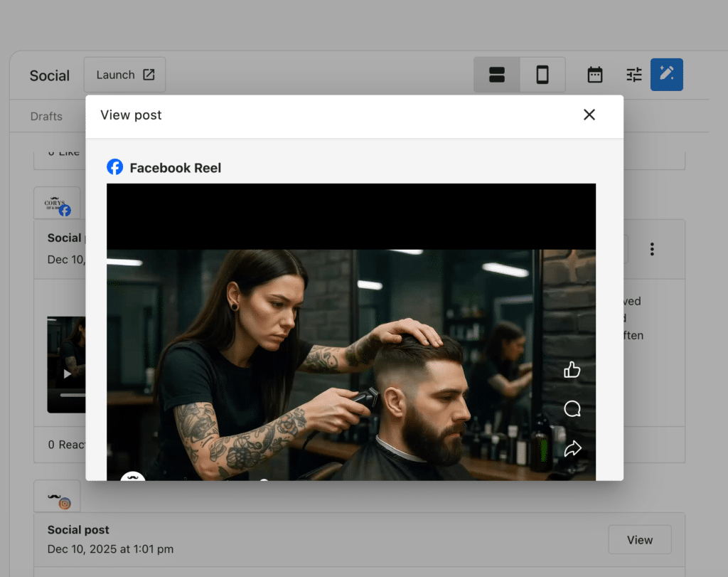Close the View post dialog
The height and width of the screenshot is (577, 728).
[x=589, y=115]
